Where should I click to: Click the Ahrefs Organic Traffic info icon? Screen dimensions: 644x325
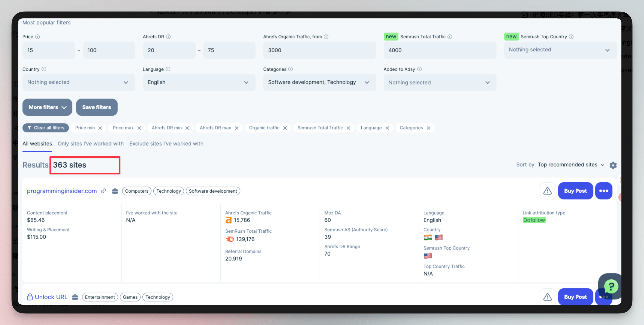326,37
